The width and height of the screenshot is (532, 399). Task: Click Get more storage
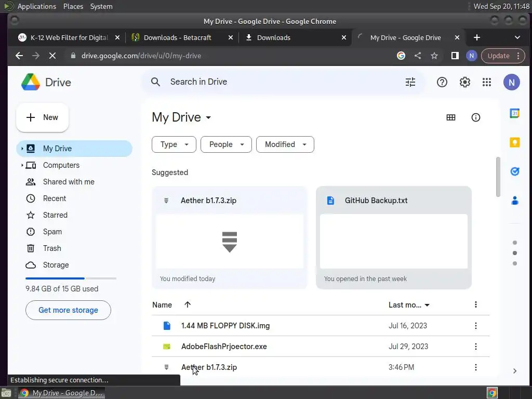click(68, 310)
